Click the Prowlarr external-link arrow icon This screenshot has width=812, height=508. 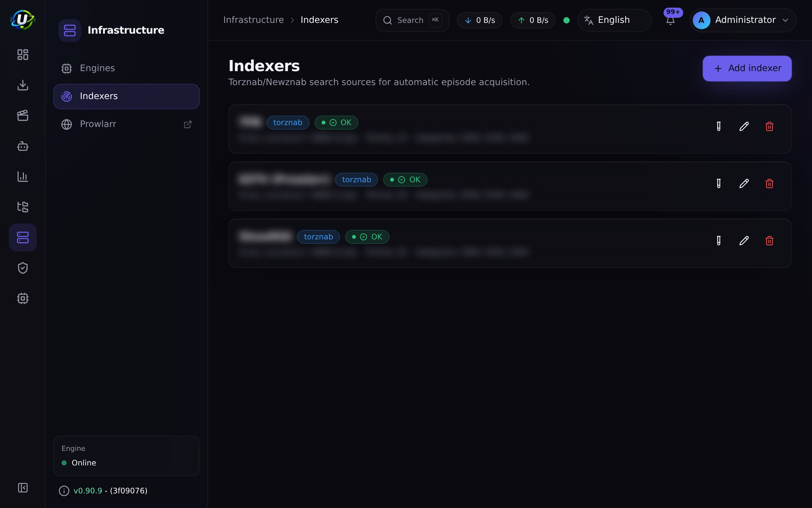click(187, 125)
